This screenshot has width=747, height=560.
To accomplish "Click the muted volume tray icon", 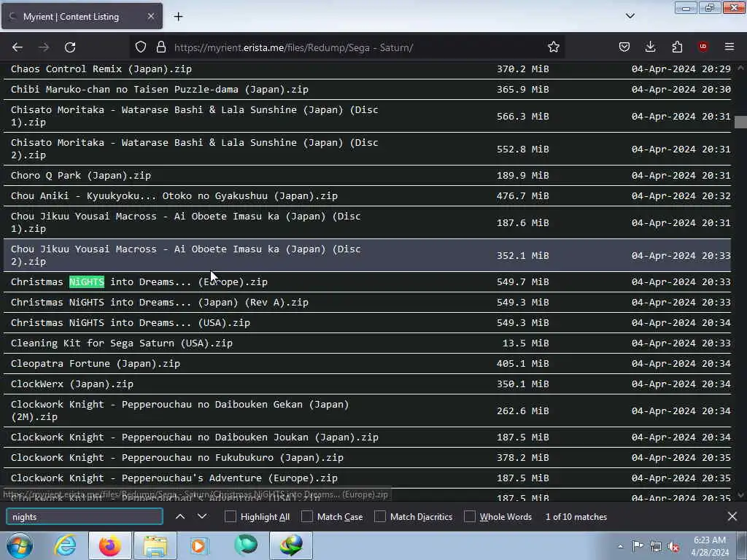I will point(673,546).
